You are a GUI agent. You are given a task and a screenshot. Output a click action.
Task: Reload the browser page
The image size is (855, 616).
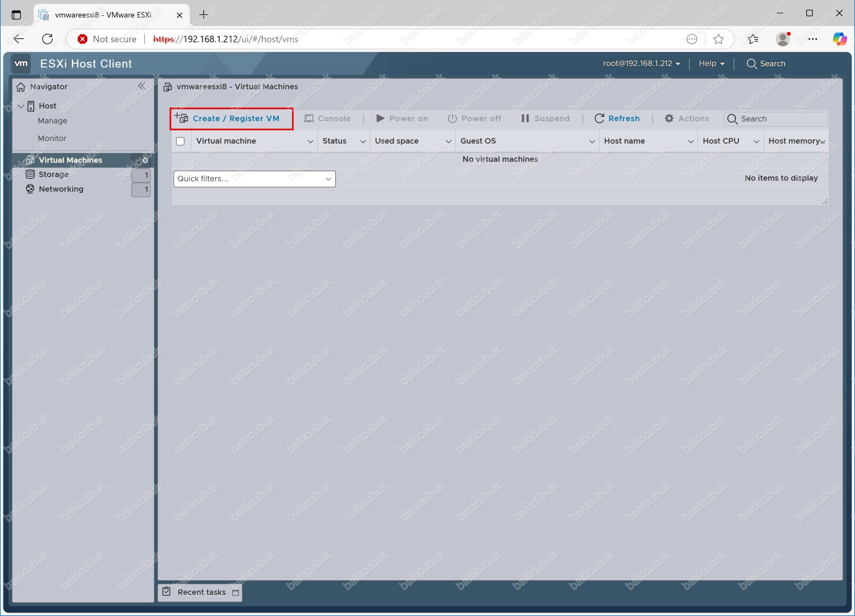pyautogui.click(x=47, y=39)
